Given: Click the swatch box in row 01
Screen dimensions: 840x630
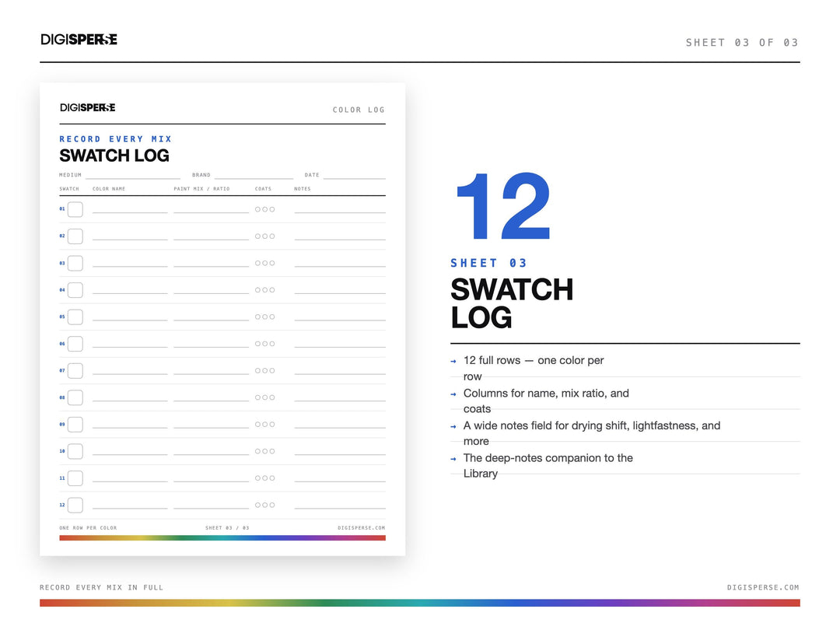Looking at the screenshot, I should click(x=75, y=209).
